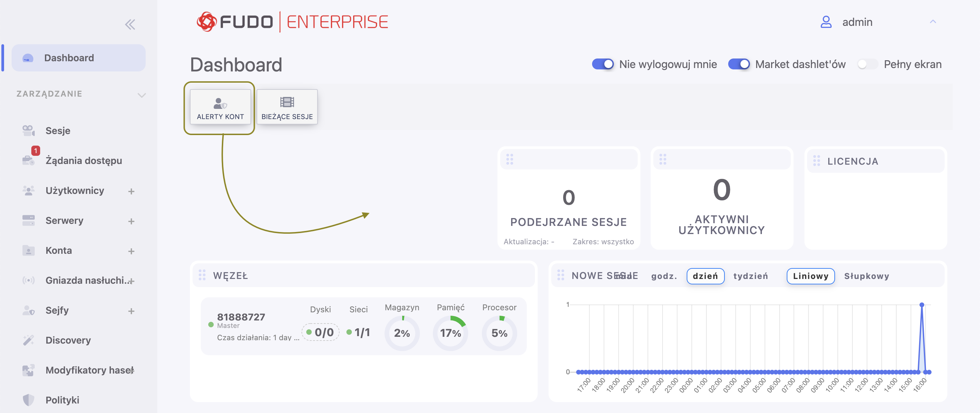The width and height of the screenshot is (980, 413).
Task: Grab the Licencja dashlet drag handle
Action: click(x=816, y=161)
